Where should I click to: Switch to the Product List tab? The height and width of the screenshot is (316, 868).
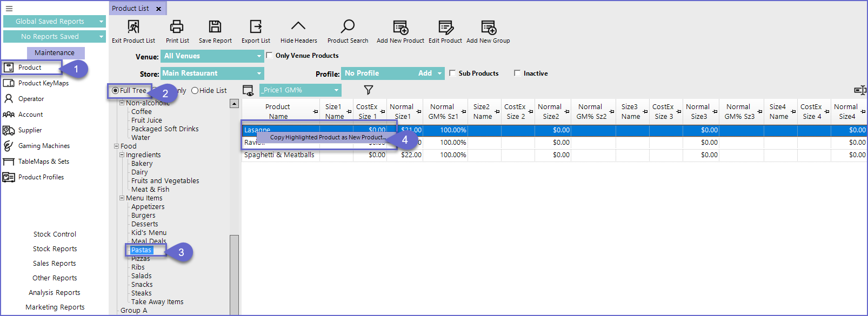point(130,9)
